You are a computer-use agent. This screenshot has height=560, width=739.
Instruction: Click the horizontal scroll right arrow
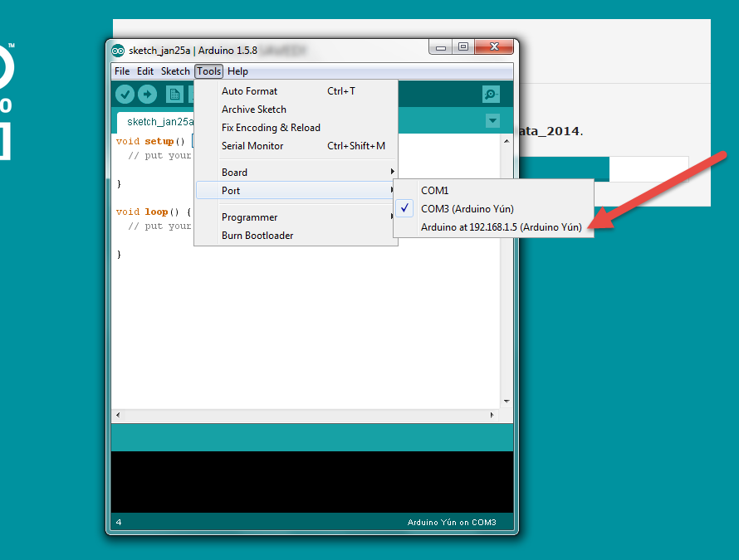click(x=492, y=415)
